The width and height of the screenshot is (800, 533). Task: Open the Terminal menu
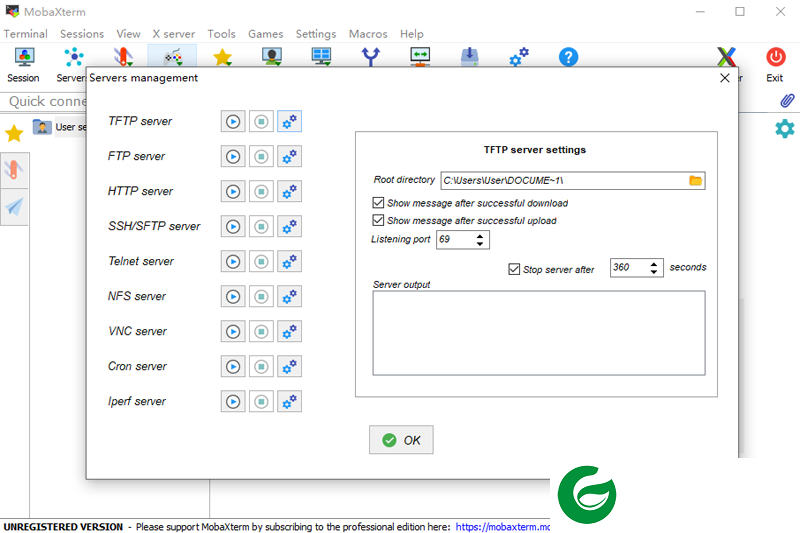26,34
